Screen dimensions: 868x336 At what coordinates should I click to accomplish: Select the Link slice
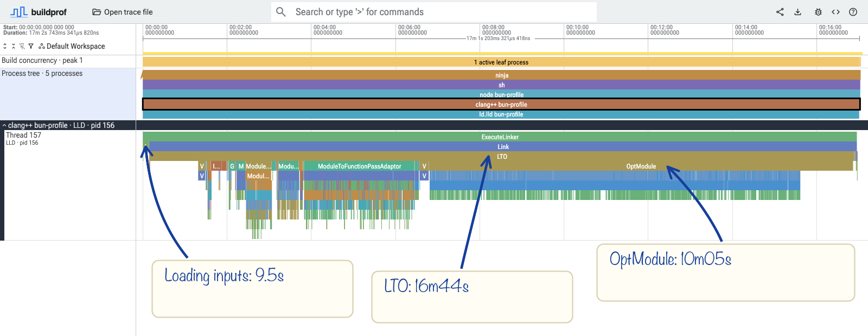[x=503, y=147]
